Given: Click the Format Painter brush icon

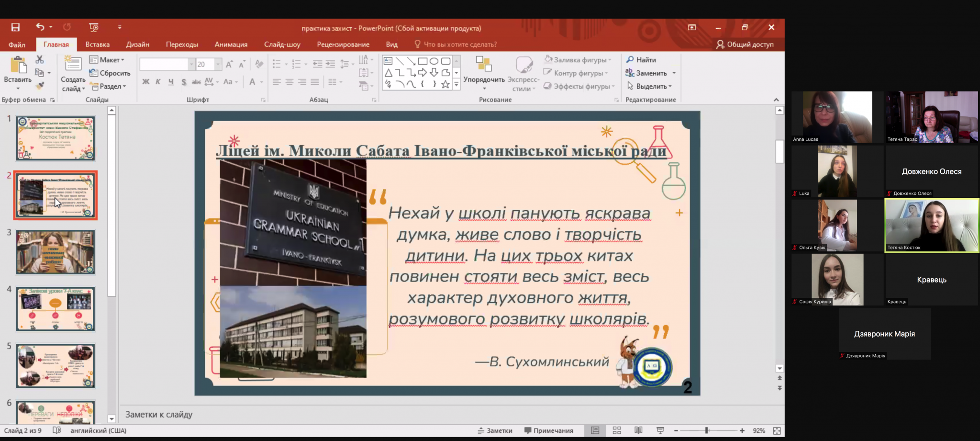Looking at the screenshot, I should 40,85.
